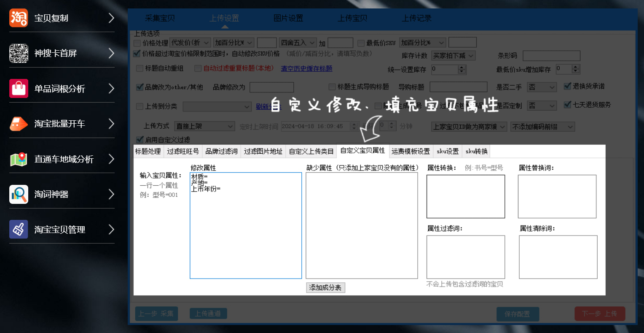Expand the 单品词根分析 chevron arrow
644x333 pixels.
point(111,88)
